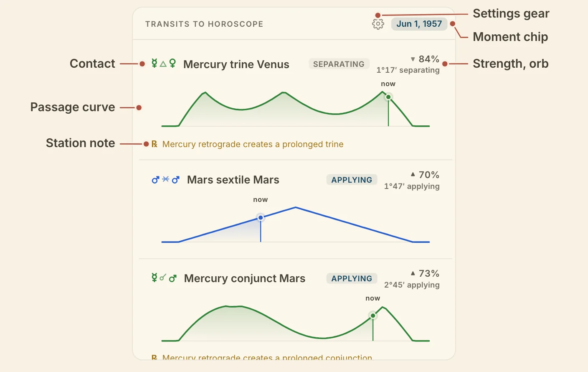Click the down triangle next to 84%

click(413, 59)
